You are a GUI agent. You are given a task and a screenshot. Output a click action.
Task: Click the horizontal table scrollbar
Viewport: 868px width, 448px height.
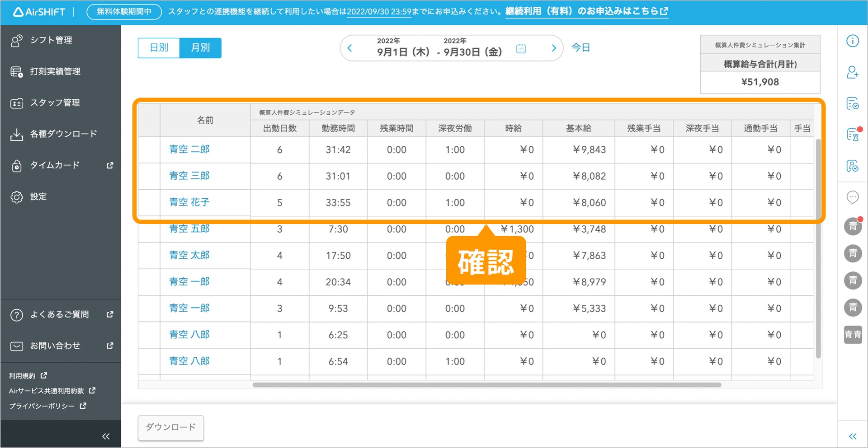coord(486,385)
